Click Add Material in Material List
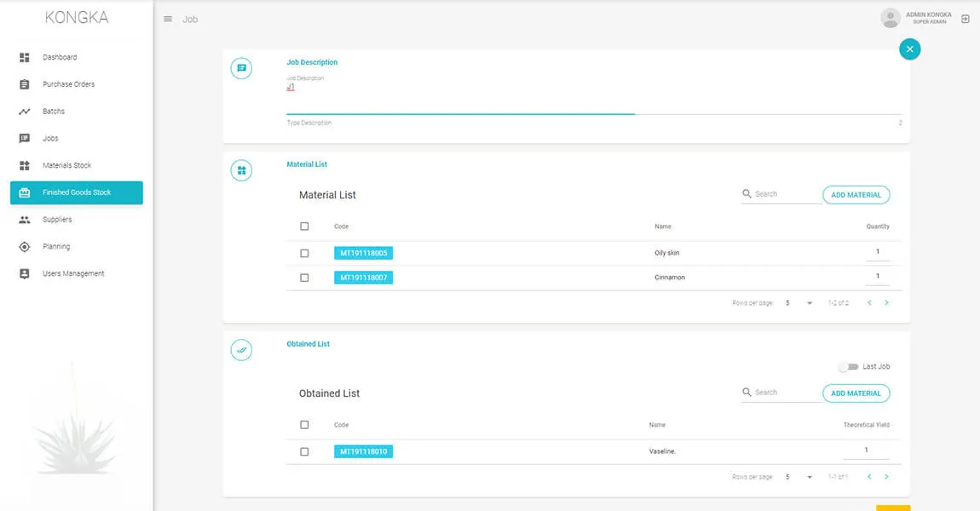The width and height of the screenshot is (980, 511). [x=856, y=195]
